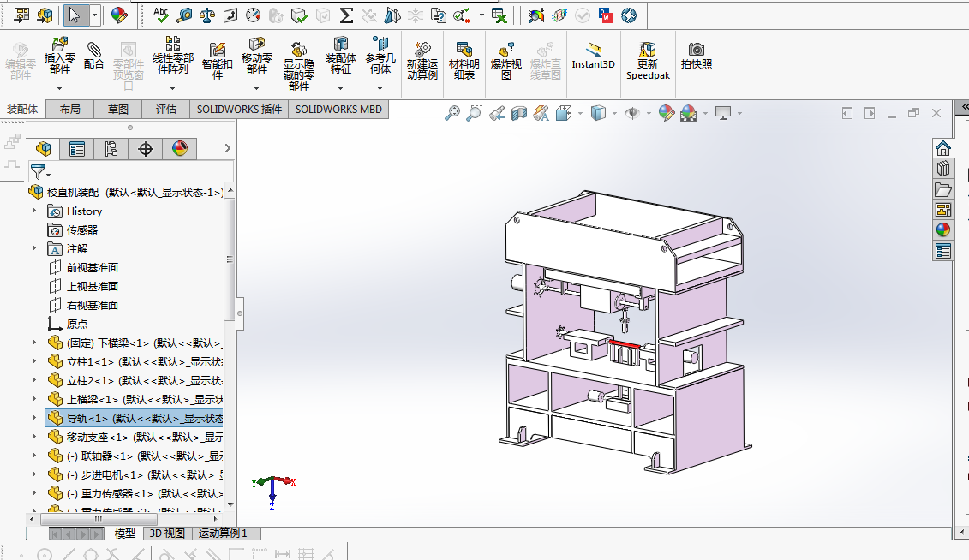This screenshot has height=560, width=969.
Task: Open Appearances color ball in task pane
Action: click(943, 229)
